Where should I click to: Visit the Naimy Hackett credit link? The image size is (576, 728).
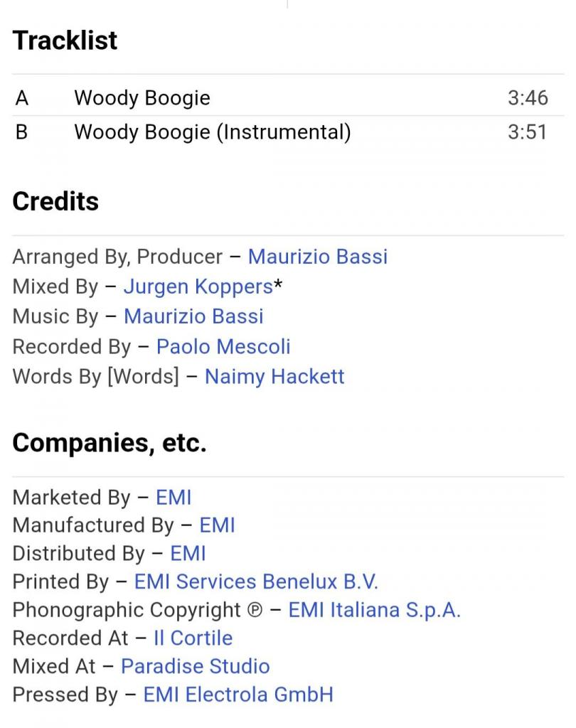(274, 376)
